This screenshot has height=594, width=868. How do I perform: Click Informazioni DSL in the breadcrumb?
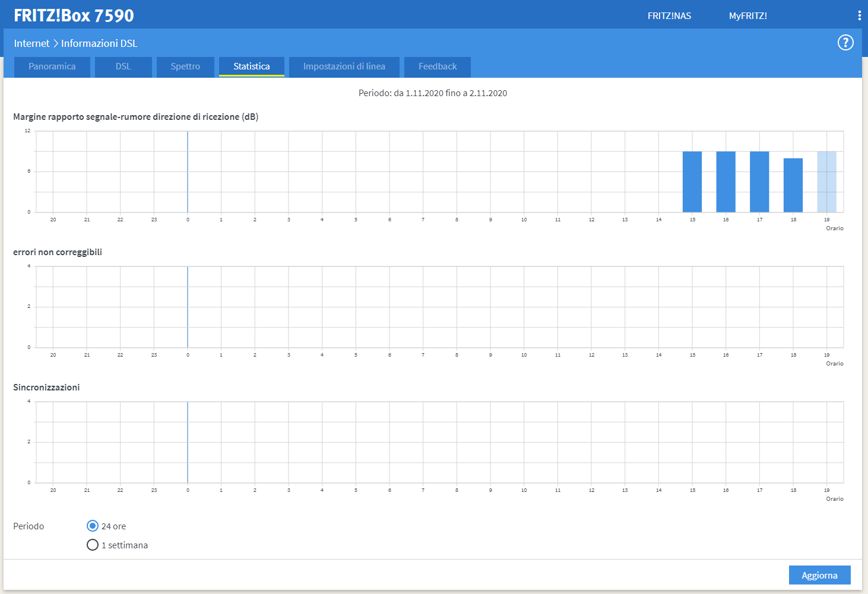tap(99, 43)
